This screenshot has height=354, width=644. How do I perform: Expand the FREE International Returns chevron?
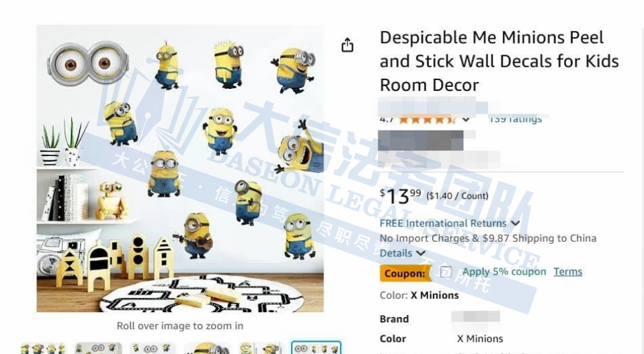click(x=516, y=223)
